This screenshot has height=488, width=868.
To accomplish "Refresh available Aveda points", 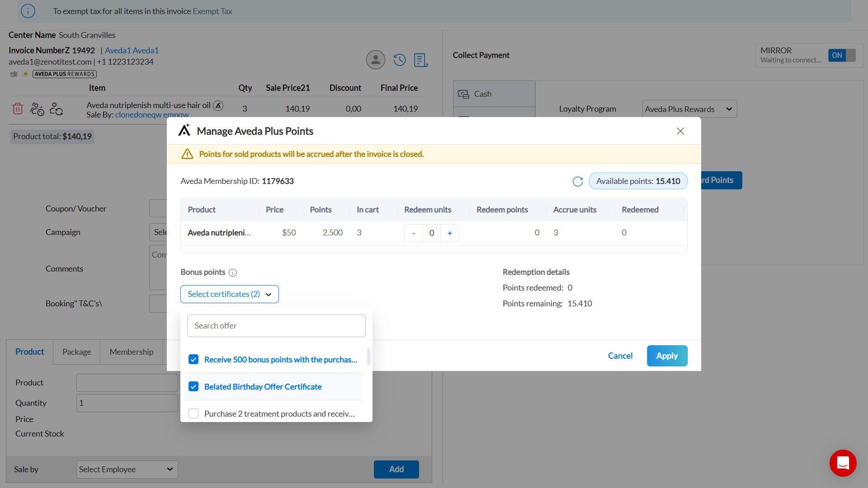I will [578, 181].
